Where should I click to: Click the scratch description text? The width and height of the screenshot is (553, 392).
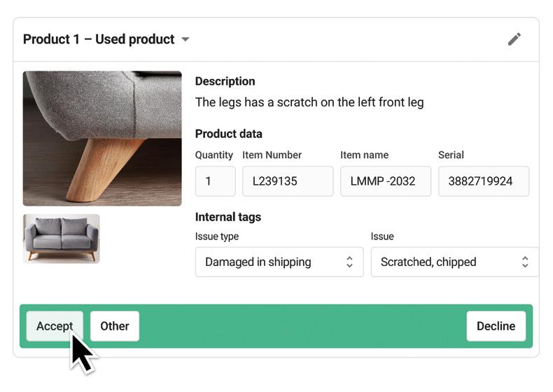pyautogui.click(x=309, y=102)
